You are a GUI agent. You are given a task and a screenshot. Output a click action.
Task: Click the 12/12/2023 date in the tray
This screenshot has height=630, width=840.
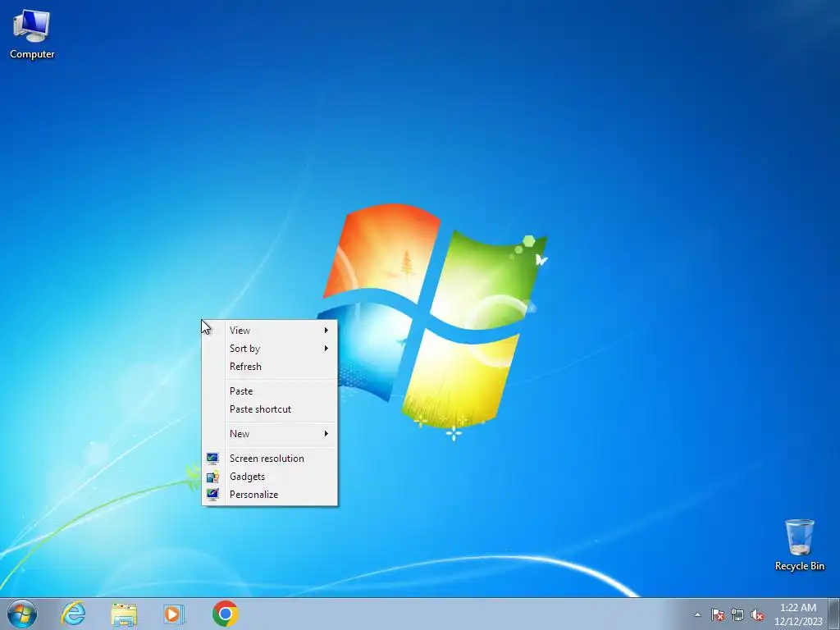(798, 622)
